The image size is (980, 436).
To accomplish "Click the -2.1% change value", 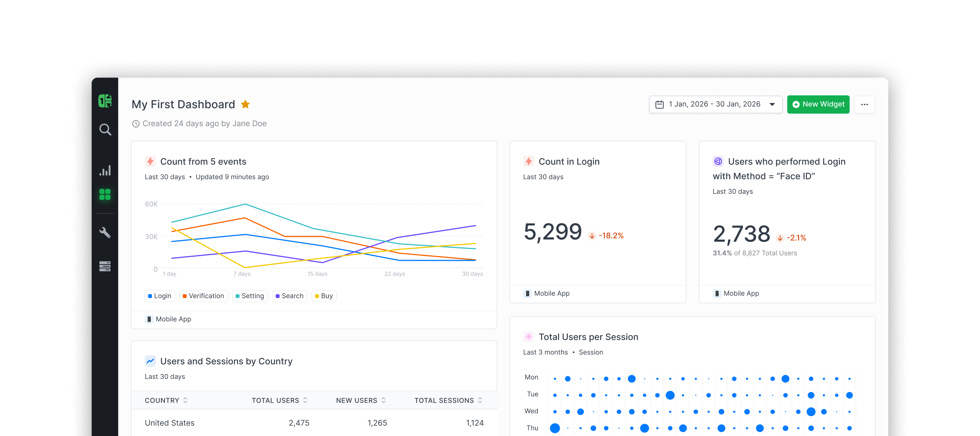I will (797, 238).
